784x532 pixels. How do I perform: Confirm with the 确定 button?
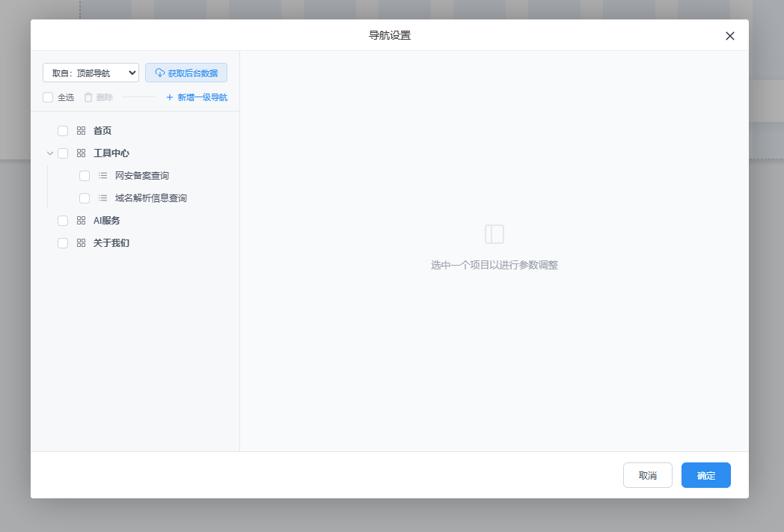click(705, 475)
